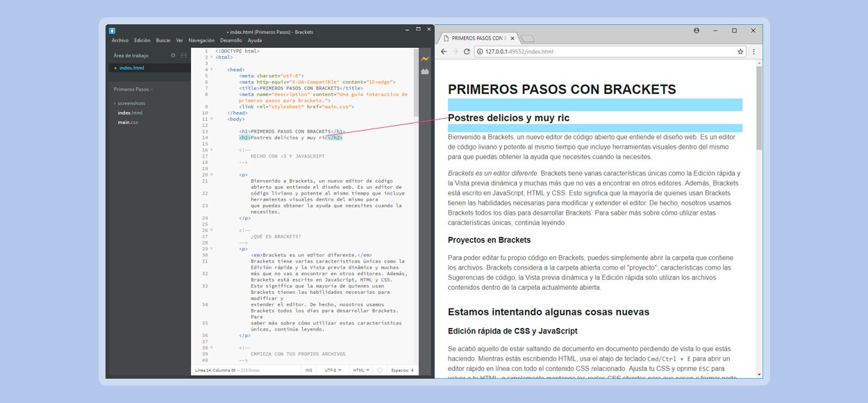The width and height of the screenshot is (868, 403).
Task: Click the highlighted h2 line 14 in the editor
Action: 291,138
